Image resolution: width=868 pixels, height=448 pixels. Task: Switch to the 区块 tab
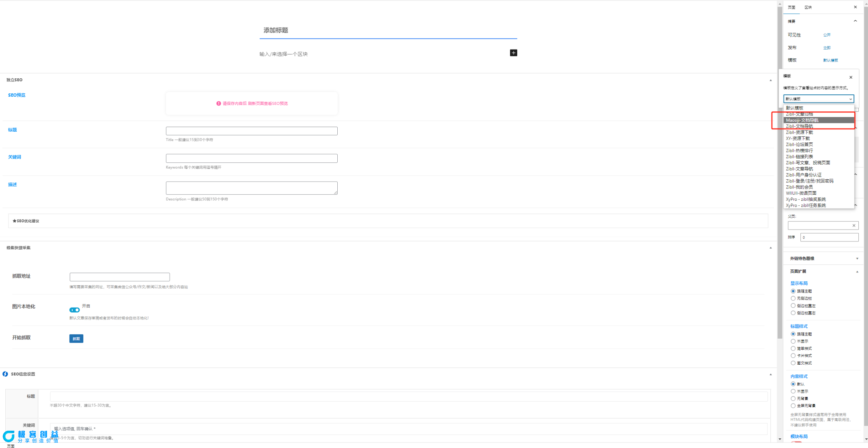[808, 7]
